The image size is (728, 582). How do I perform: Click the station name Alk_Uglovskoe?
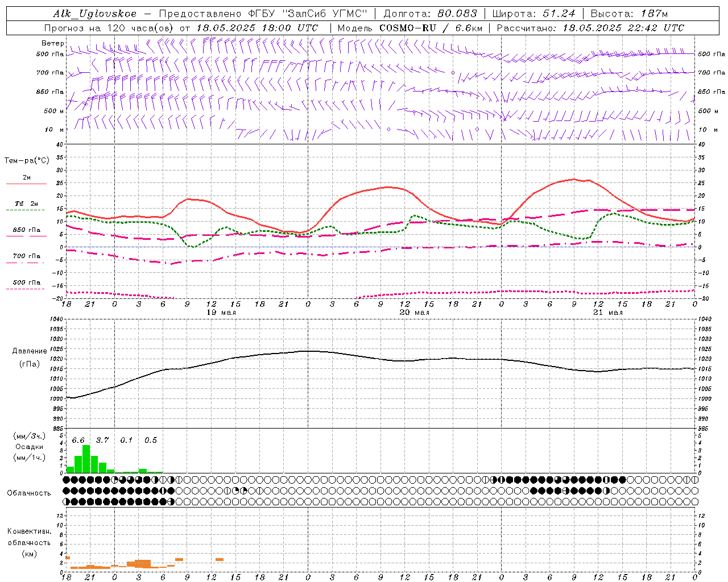pyautogui.click(x=94, y=14)
